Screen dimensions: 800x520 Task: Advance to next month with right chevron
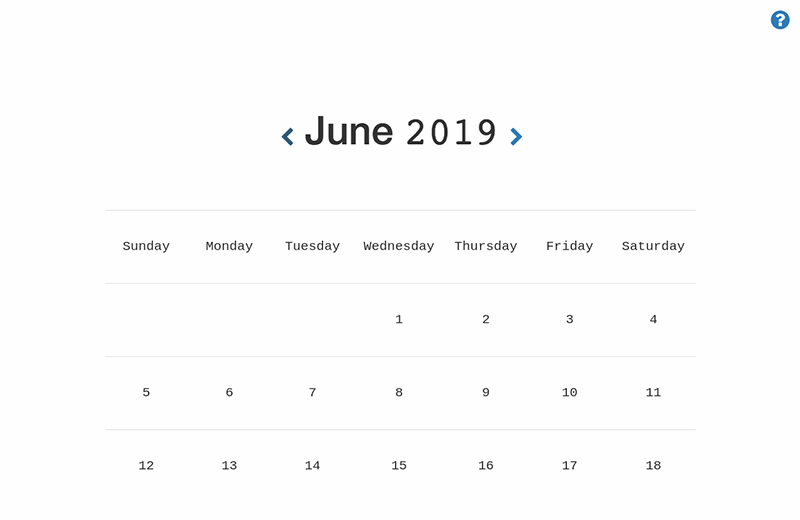pyautogui.click(x=516, y=136)
